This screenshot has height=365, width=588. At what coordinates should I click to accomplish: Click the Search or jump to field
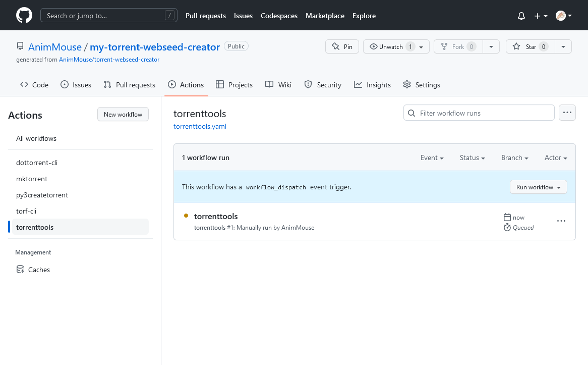click(109, 15)
